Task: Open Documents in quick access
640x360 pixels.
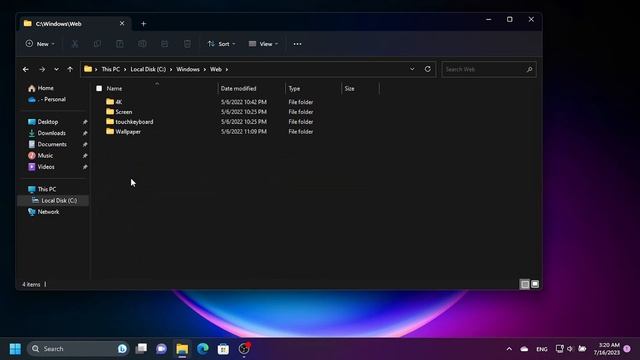Action: tap(47, 144)
